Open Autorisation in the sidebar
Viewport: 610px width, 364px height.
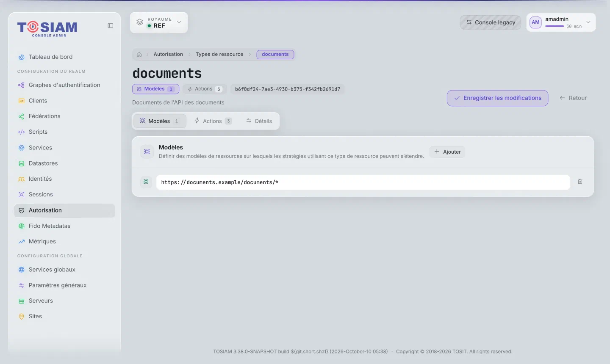(64, 210)
